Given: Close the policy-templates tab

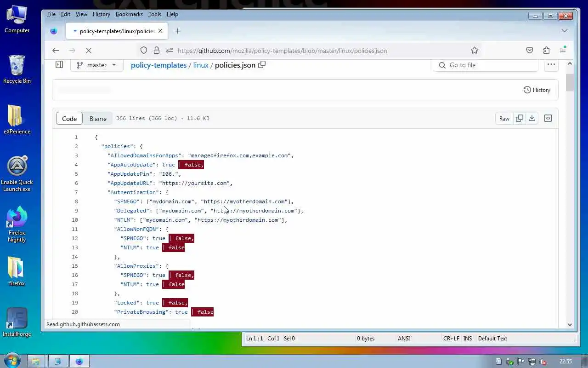Looking at the screenshot, I should click(x=160, y=31).
